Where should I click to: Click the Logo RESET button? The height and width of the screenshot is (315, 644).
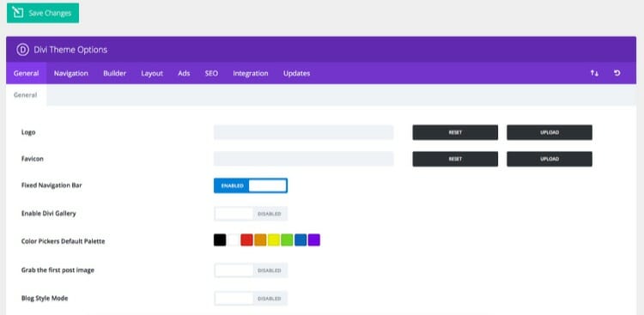(x=455, y=132)
